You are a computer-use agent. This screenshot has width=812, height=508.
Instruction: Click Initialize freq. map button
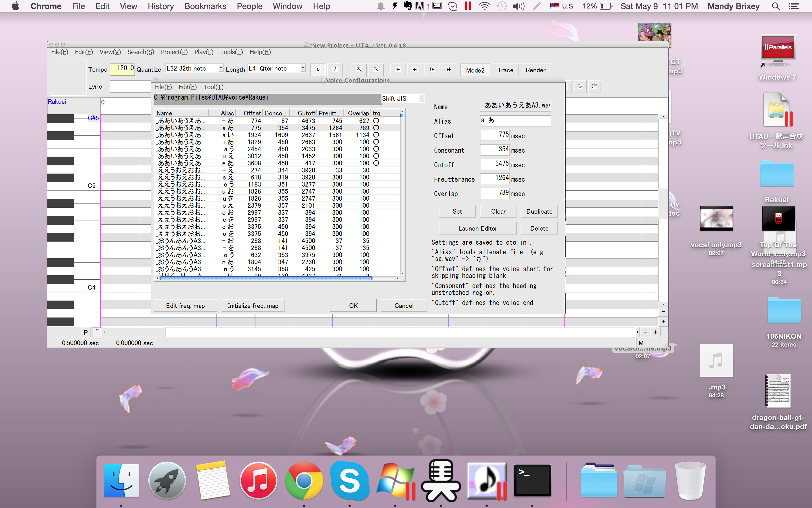(x=253, y=305)
